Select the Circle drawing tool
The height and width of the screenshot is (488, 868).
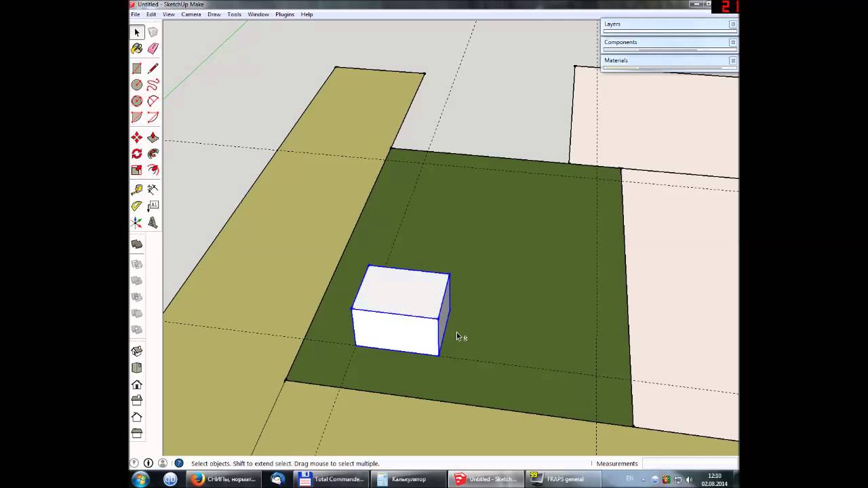(x=137, y=85)
